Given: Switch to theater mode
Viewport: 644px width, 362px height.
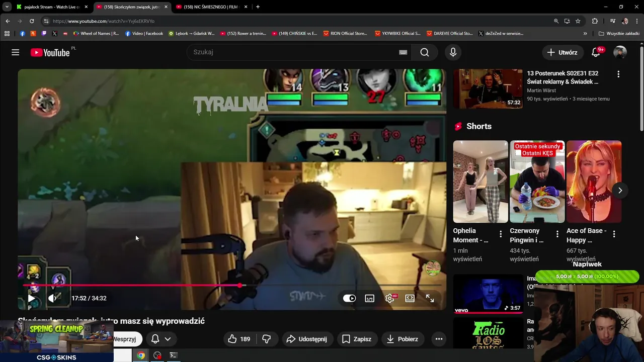Looking at the screenshot, I should click(410, 298).
